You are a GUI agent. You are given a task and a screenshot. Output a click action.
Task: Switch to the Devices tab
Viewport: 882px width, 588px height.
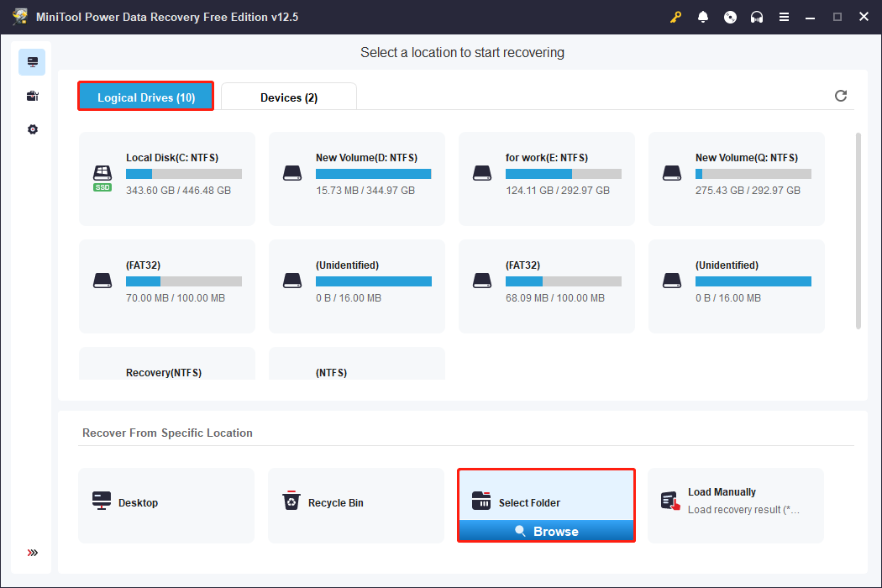288,97
